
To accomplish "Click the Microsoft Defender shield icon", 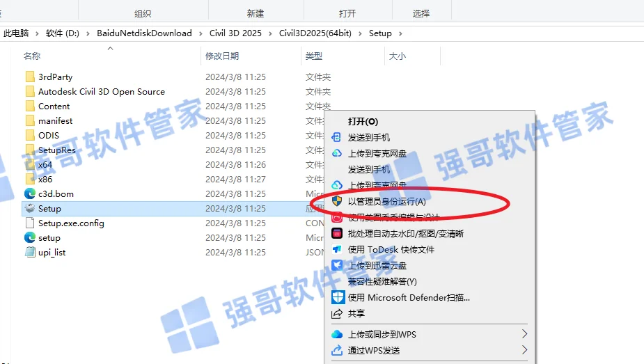I will point(338,297).
